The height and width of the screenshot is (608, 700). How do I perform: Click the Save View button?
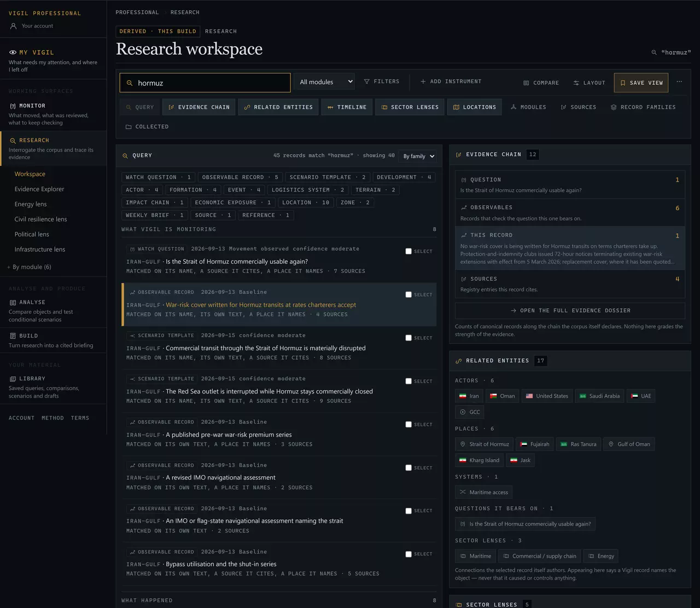641,83
